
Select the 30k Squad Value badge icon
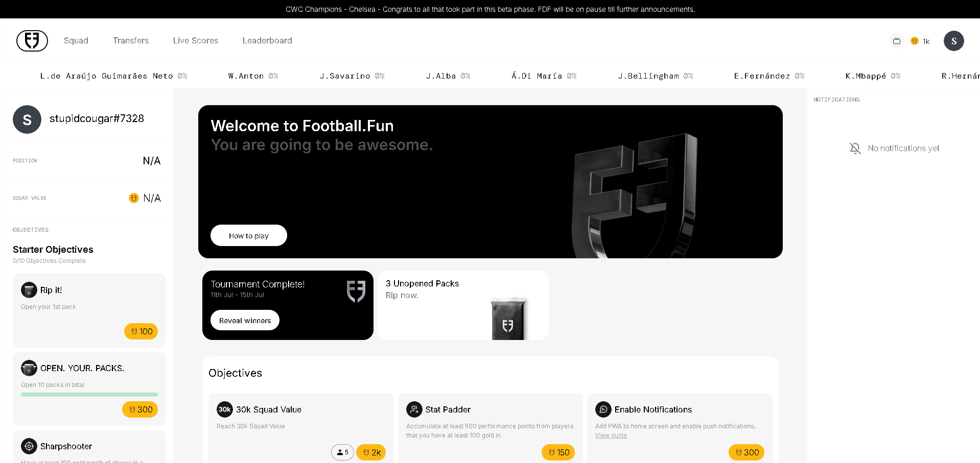tap(224, 409)
